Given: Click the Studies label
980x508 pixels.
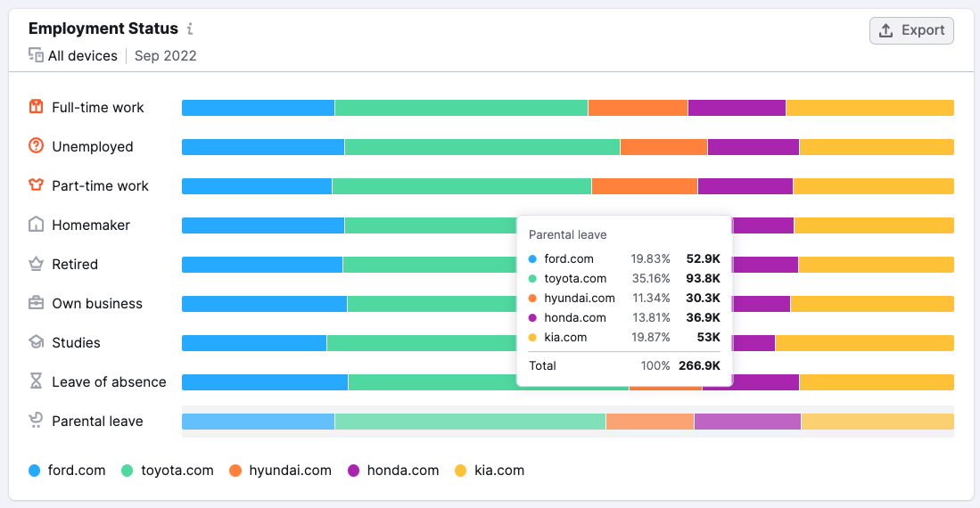Looking at the screenshot, I should pyautogui.click(x=76, y=343).
